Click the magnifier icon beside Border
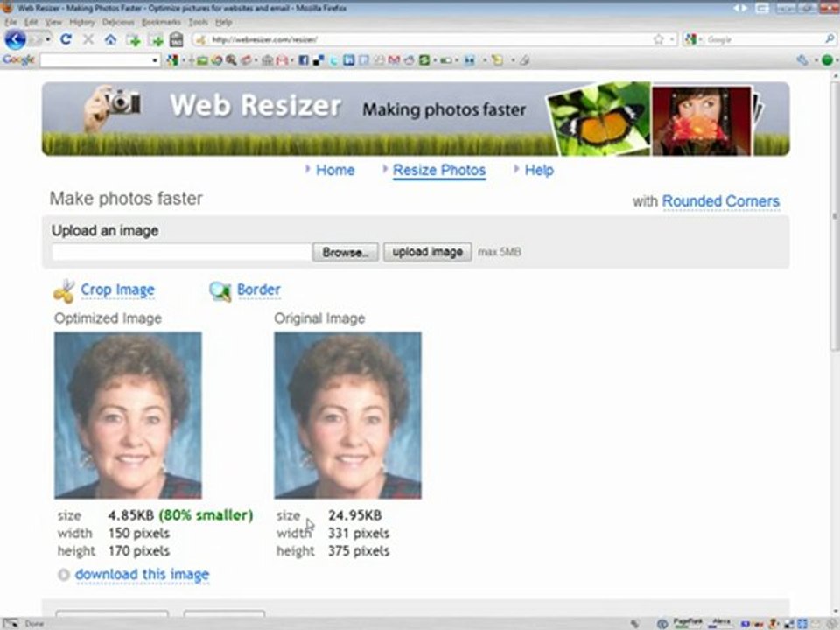 [x=220, y=290]
